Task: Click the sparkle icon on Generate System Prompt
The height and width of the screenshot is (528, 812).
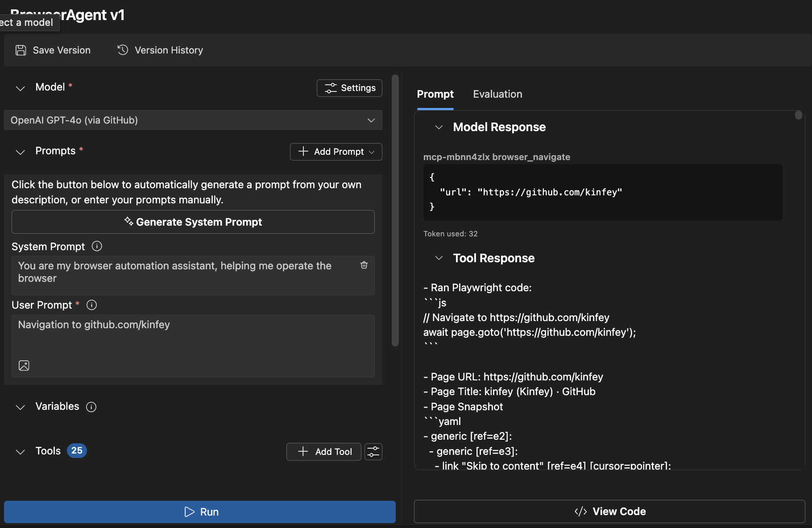Action: click(x=128, y=221)
